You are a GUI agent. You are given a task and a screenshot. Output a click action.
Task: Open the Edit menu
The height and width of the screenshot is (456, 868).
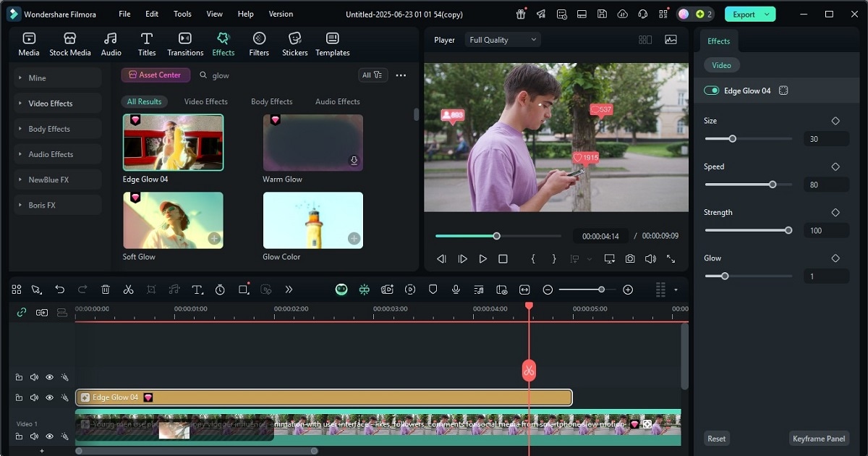pyautogui.click(x=152, y=14)
